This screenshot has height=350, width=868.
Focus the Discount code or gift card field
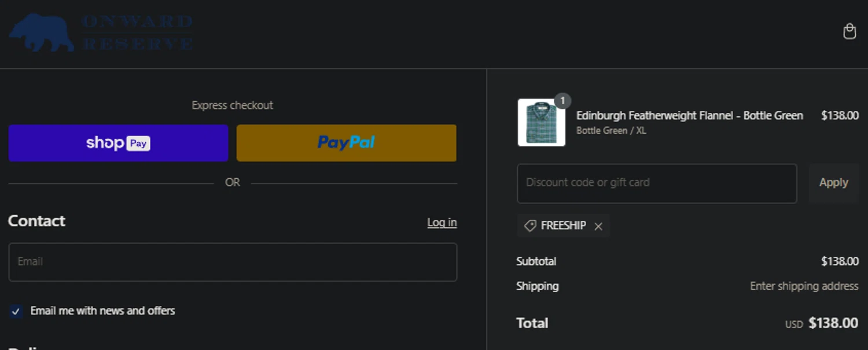657,183
